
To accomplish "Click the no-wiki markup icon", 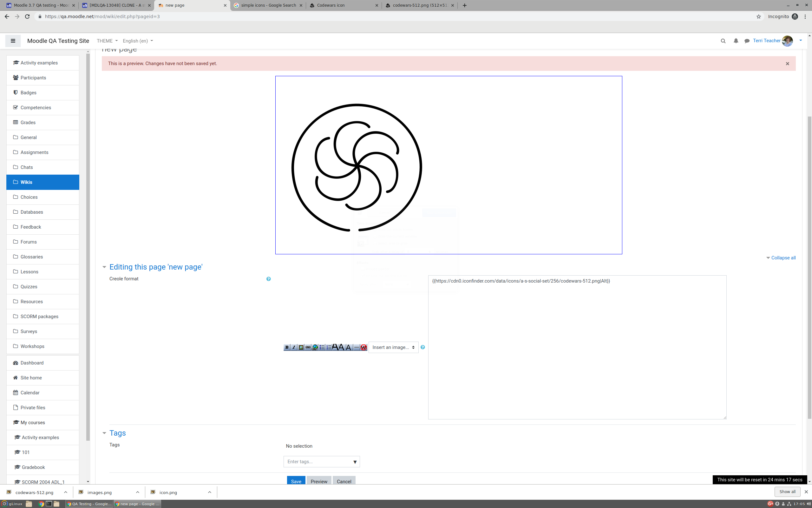I will (x=364, y=347).
